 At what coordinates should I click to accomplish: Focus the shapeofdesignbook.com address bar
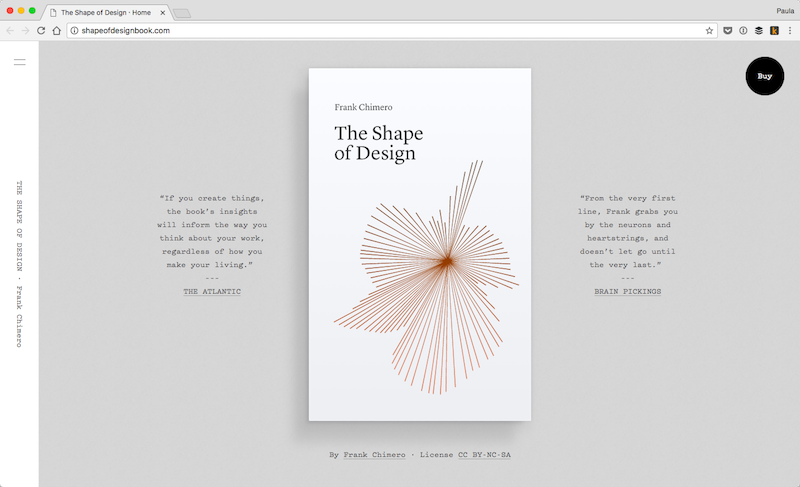point(392,31)
